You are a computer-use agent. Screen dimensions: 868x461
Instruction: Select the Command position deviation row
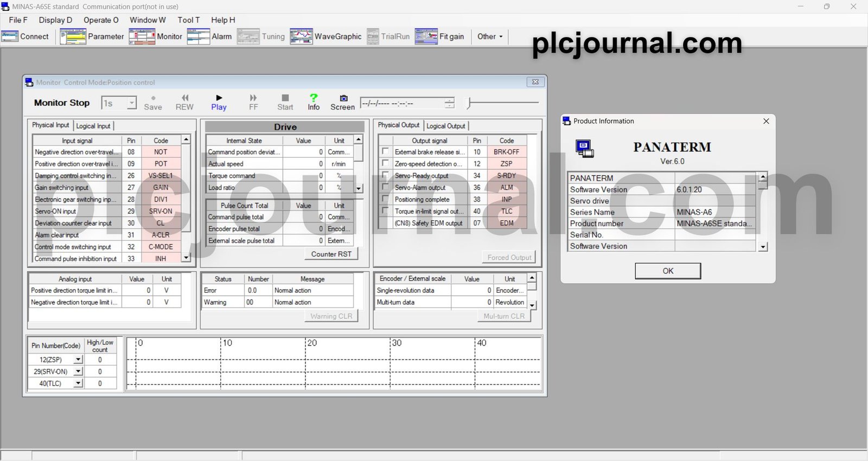pyautogui.click(x=280, y=152)
